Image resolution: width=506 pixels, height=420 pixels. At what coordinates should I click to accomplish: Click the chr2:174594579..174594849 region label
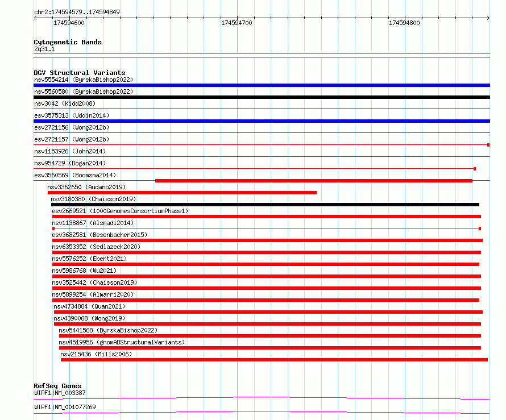(x=77, y=12)
